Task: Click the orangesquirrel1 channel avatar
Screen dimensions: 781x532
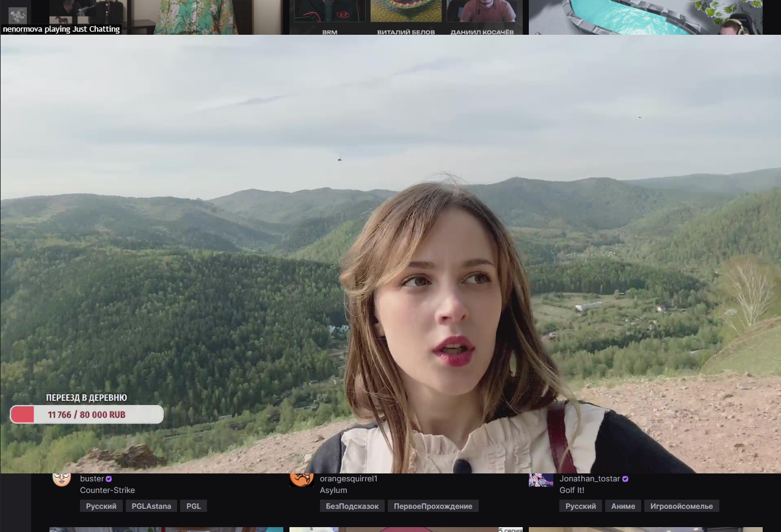Action: [302, 479]
